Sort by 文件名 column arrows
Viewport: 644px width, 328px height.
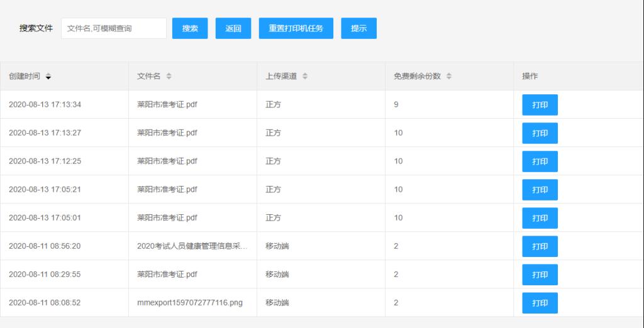[x=169, y=77]
